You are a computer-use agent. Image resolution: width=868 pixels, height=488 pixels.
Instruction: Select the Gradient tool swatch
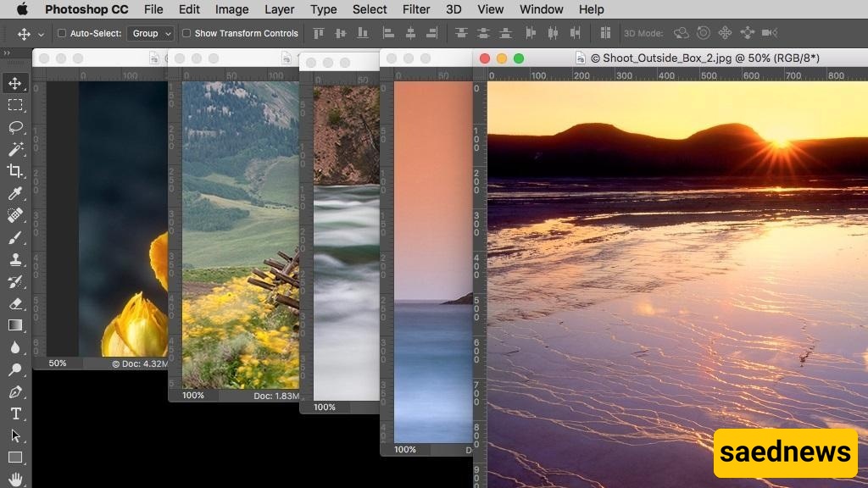click(x=15, y=325)
